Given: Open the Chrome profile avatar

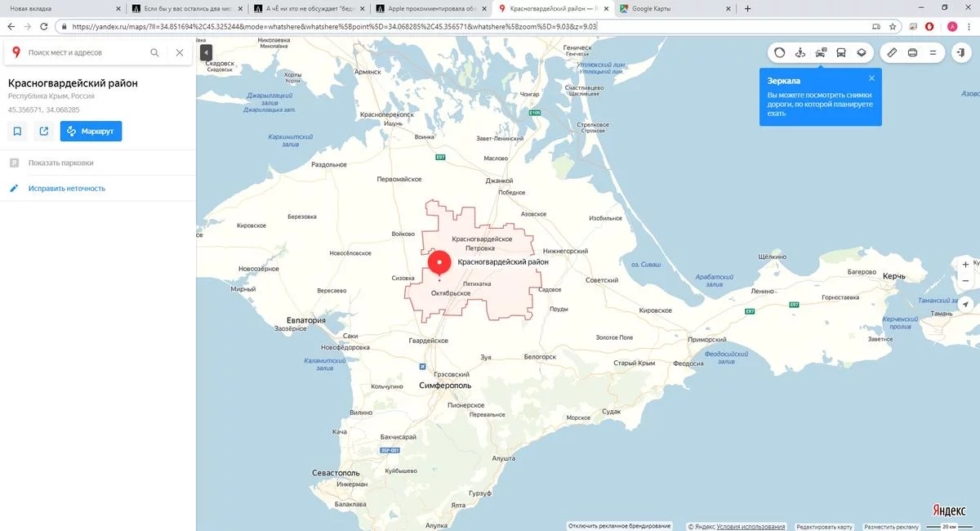Looking at the screenshot, I should click(x=952, y=26).
